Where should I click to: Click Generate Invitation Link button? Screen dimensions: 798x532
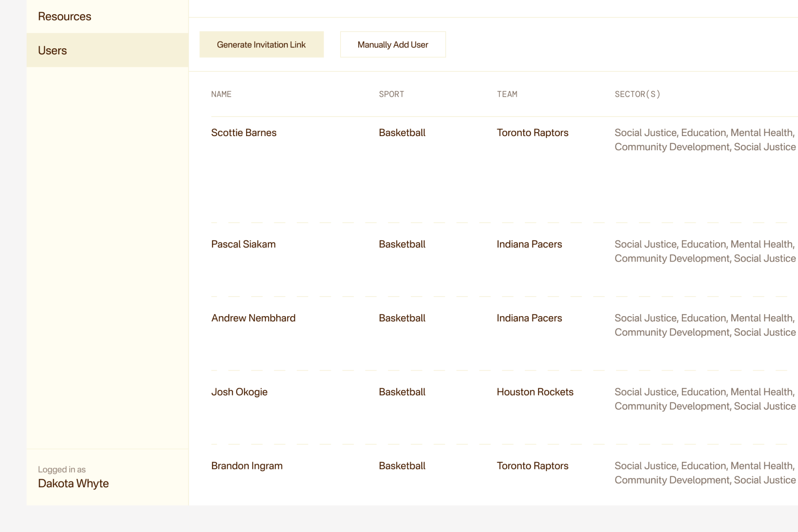pyautogui.click(x=262, y=44)
